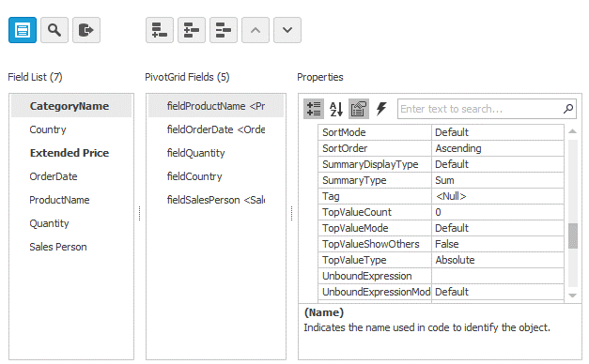Select CategoryName in Field List
Image resolution: width=589 pixels, height=364 pixels.
pyautogui.click(x=71, y=106)
